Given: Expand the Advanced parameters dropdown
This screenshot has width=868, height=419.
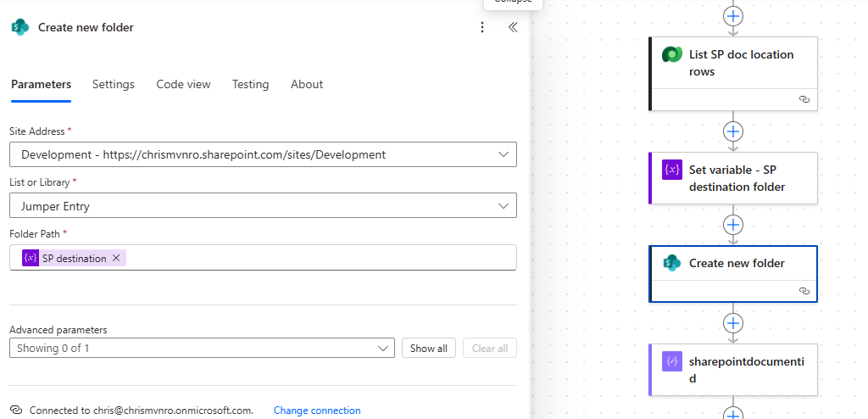Looking at the screenshot, I should click(382, 348).
